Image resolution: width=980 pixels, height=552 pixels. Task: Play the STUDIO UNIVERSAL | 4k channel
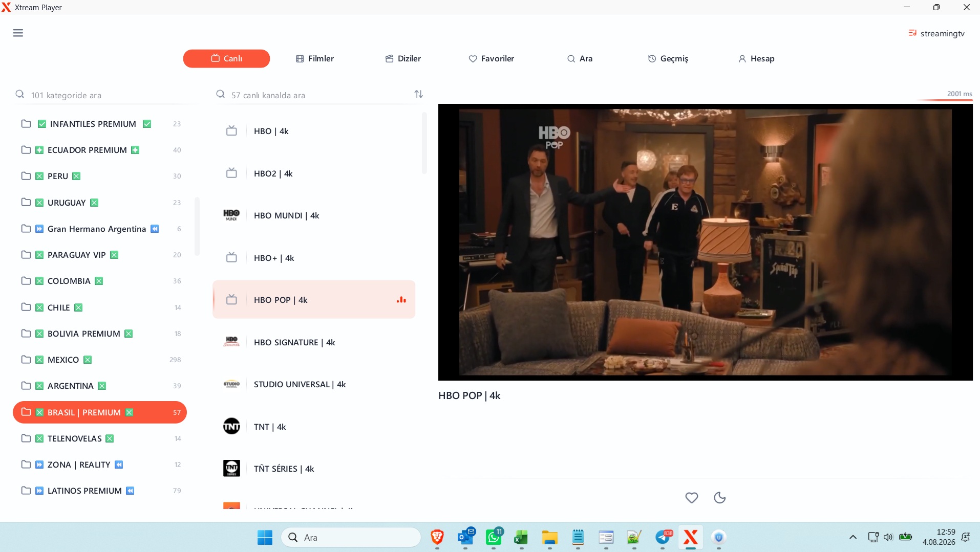coord(314,384)
